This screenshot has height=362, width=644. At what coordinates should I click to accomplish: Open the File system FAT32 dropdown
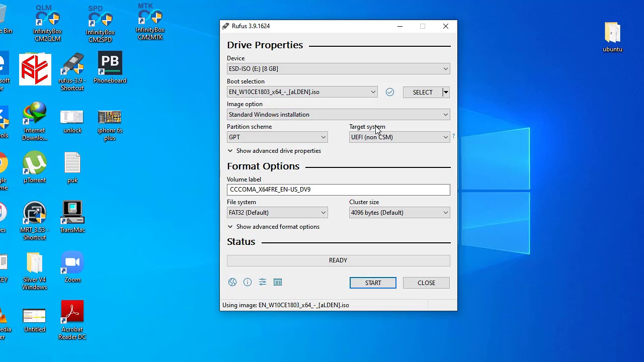[x=277, y=213]
